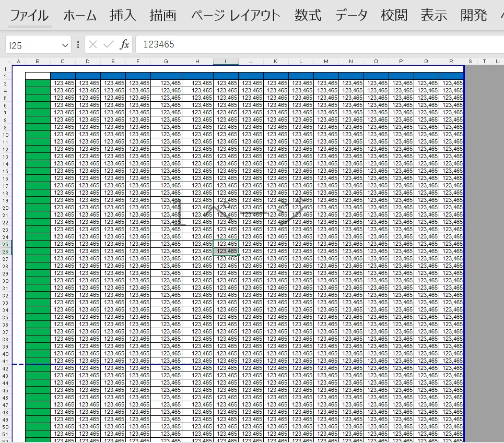Click the shaded cell I26
Screen dimensions: 504x443
click(226, 251)
